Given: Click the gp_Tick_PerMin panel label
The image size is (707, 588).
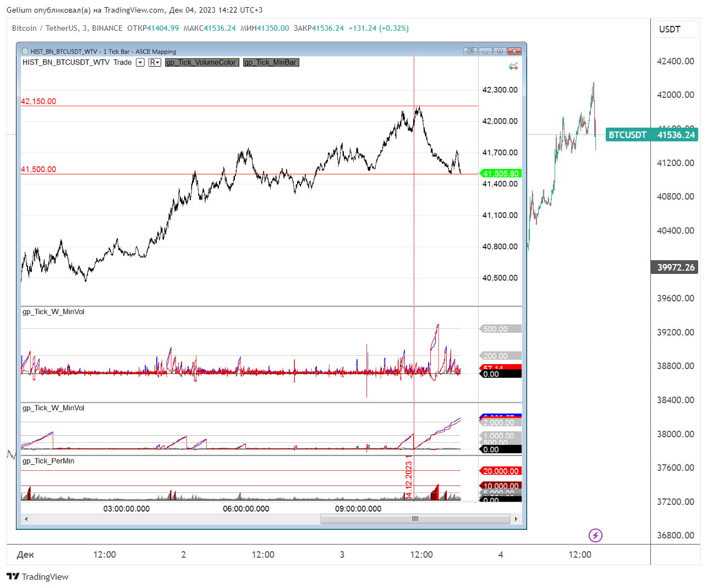Looking at the screenshot, I should click(x=48, y=461).
